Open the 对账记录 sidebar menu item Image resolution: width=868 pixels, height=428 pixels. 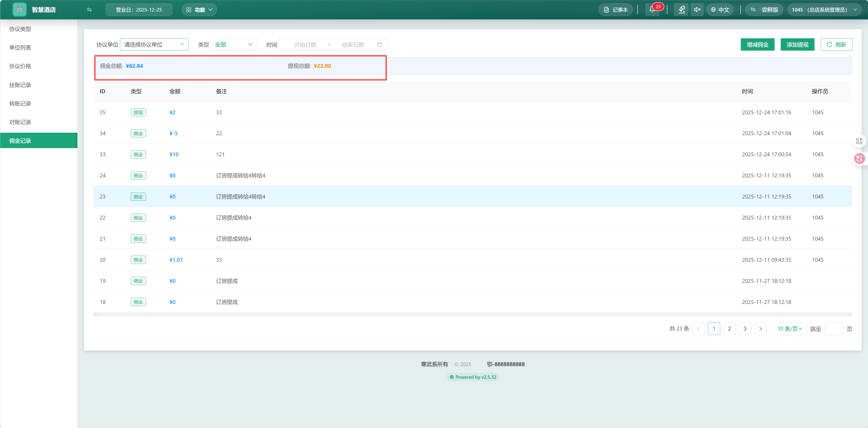pos(20,122)
